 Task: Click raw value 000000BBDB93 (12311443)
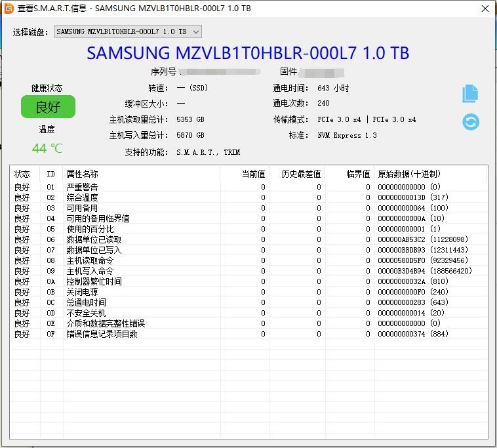point(423,250)
